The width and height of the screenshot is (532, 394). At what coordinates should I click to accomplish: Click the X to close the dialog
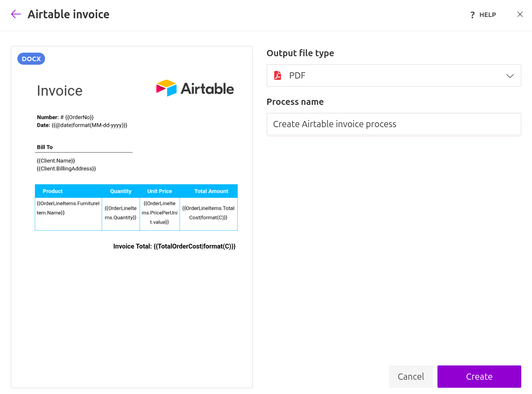click(520, 14)
